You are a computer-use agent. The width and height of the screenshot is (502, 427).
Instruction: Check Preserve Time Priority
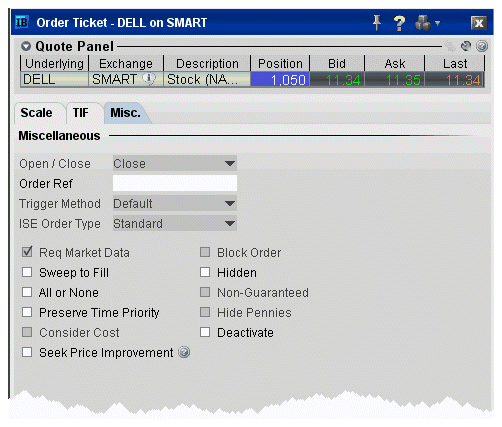point(27,312)
